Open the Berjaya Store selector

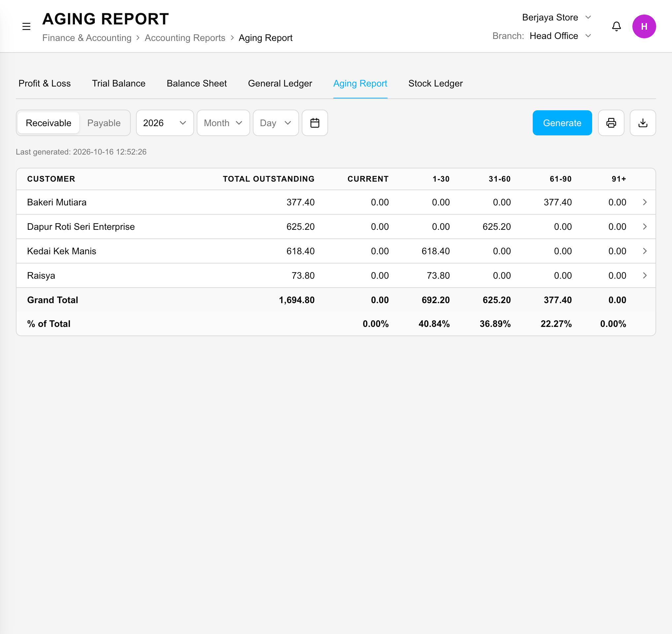tap(556, 17)
